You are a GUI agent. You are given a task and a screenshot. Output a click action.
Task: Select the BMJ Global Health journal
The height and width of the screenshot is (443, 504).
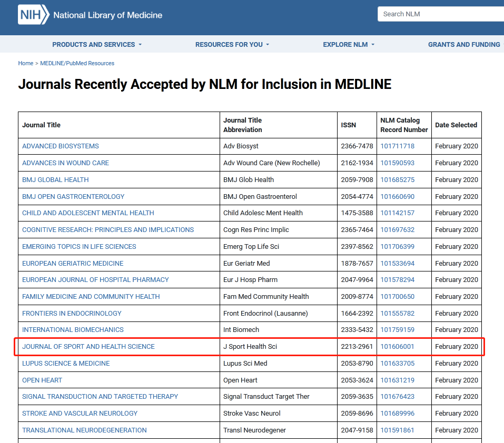55,180
